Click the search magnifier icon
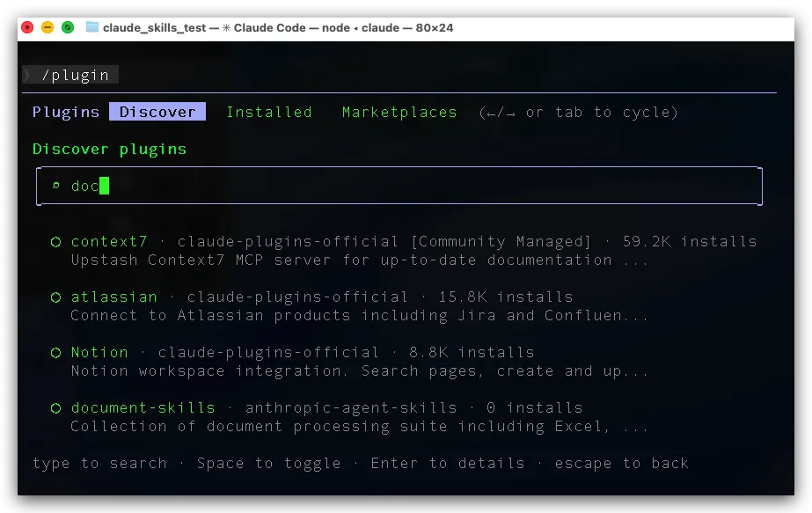This screenshot has height=513, width=812. click(56, 186)
